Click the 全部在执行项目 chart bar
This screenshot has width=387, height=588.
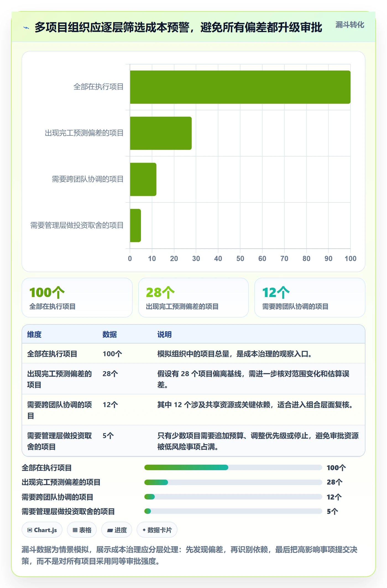[x=240, y=87]
